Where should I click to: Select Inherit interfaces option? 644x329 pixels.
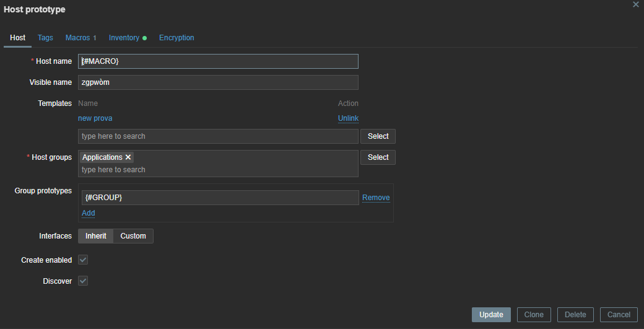coord(95,236)
